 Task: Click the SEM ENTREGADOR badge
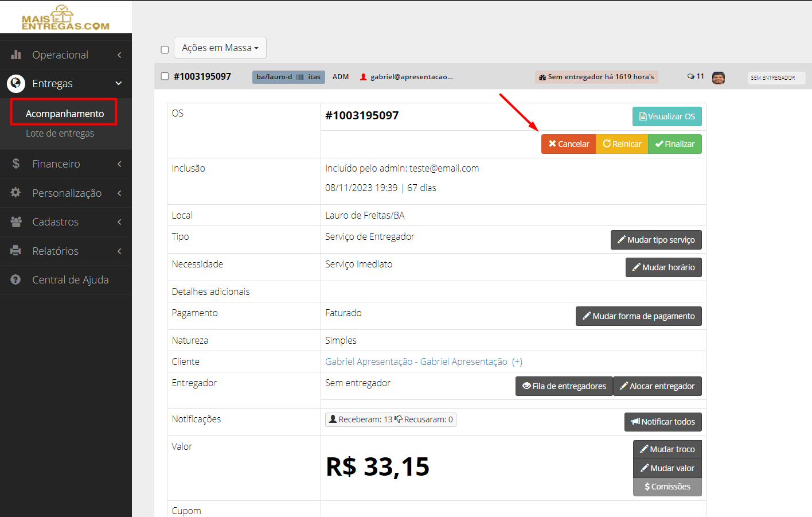[776, 77]
